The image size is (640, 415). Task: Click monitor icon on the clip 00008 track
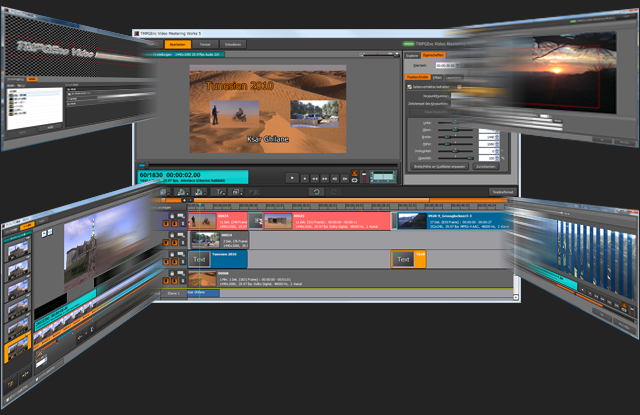180,273
